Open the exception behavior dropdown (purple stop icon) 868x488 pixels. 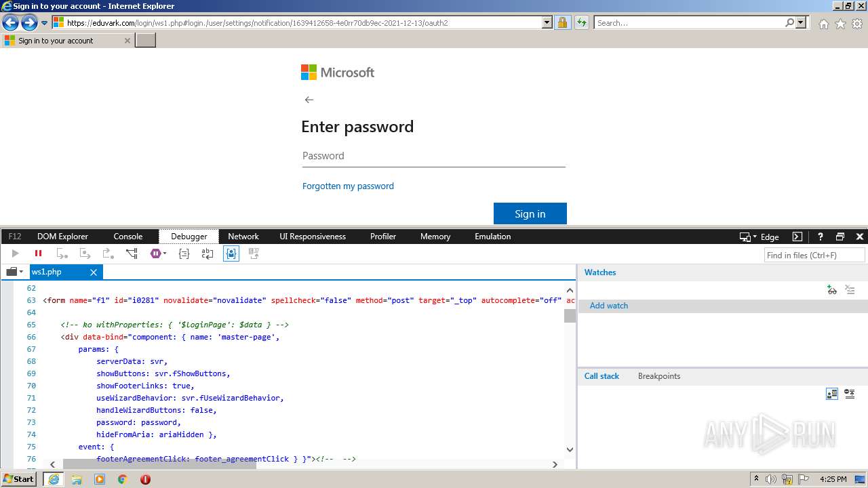[159, 253]
